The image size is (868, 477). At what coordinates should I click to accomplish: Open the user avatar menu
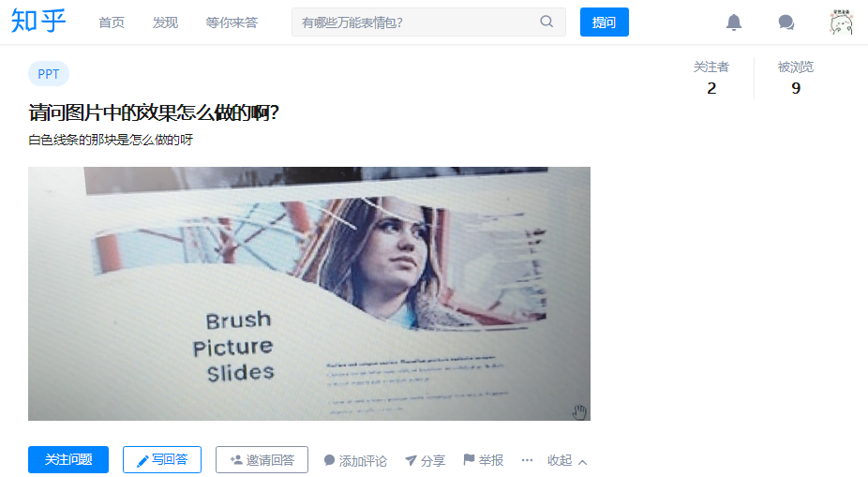coord(841,22)
